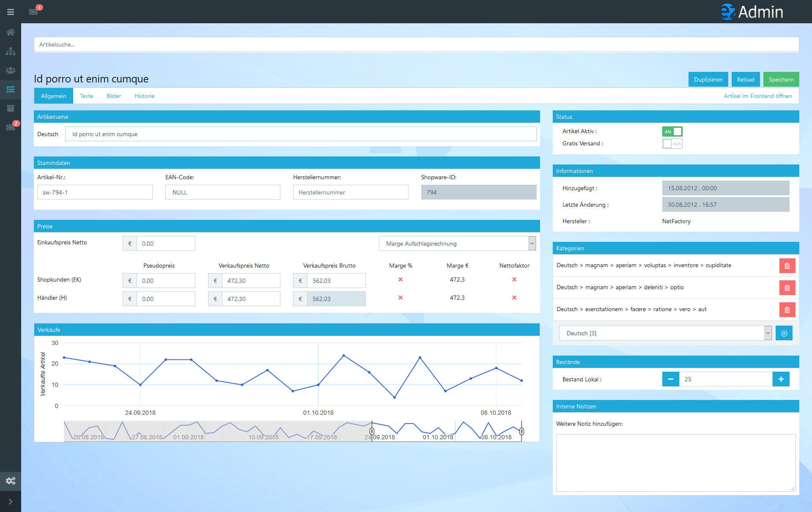Grab the left chart range handle
Screen dimensions: 812x512
tap(372, 431)
